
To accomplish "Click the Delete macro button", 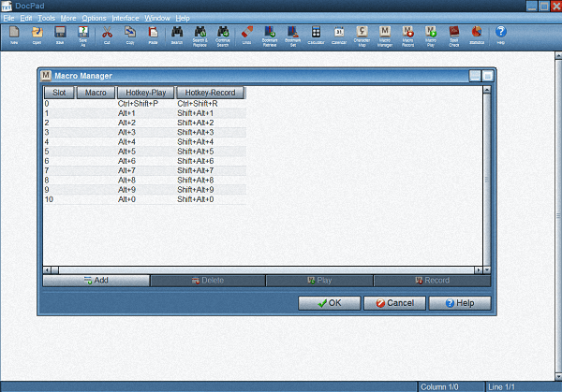I will click(208, 281).
